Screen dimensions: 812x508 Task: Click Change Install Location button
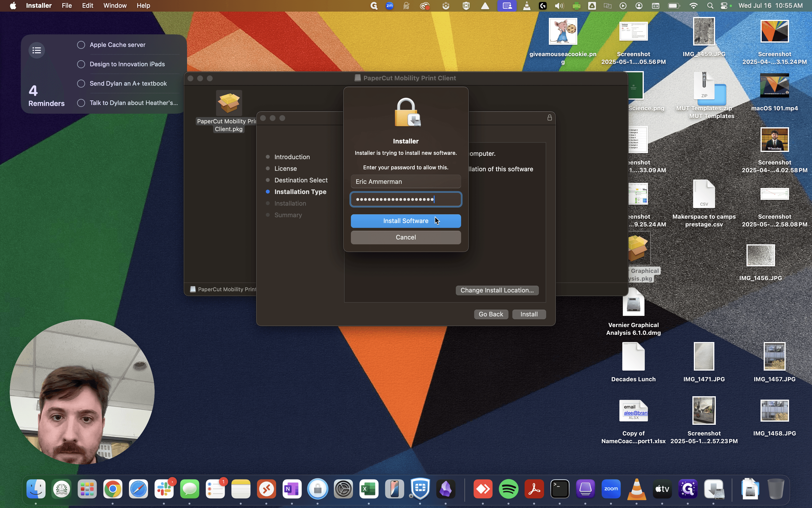497,290
